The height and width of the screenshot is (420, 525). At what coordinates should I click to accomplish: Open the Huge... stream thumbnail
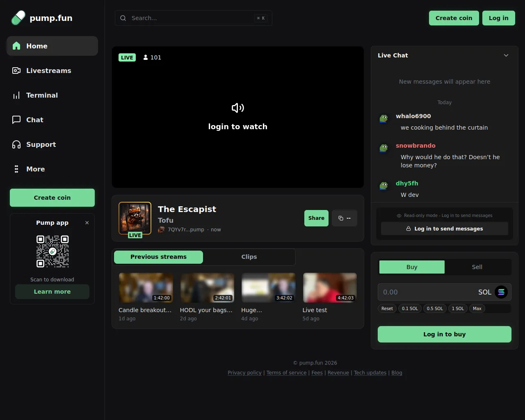(268, 288)
